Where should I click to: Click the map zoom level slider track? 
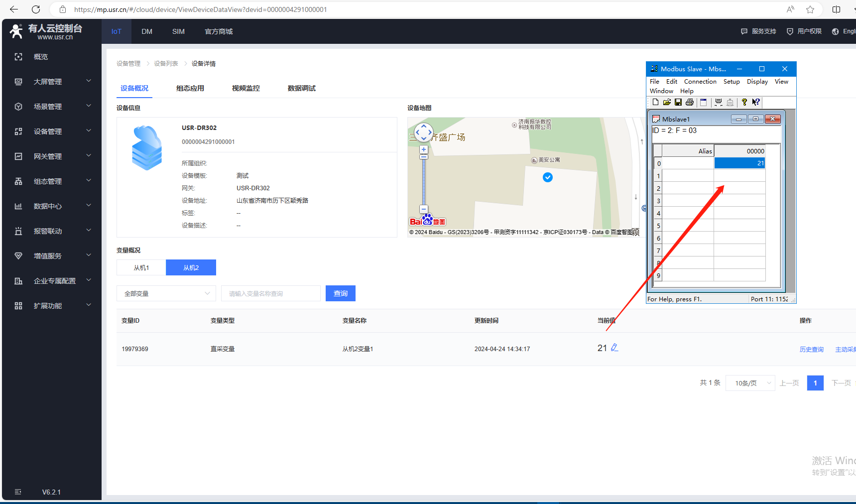pyautogui.click(x=424, y=182)
